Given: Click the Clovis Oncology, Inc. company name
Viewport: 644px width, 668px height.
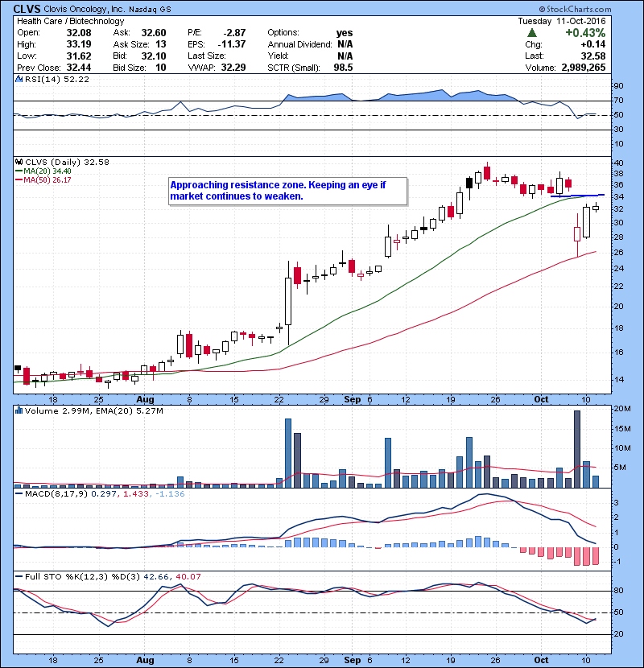Looking at the screenshot, I should [x=84, y=9].
